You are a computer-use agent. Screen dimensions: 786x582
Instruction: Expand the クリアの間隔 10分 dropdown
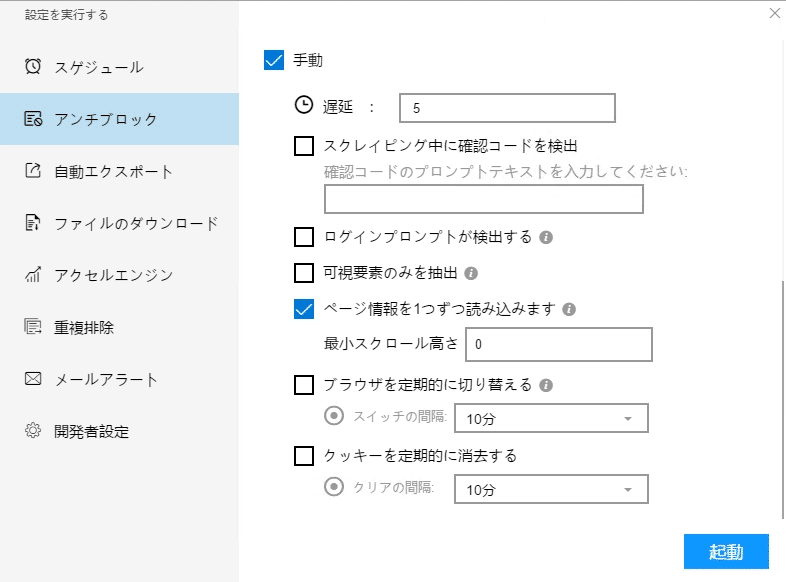click(x=551, y=489)
